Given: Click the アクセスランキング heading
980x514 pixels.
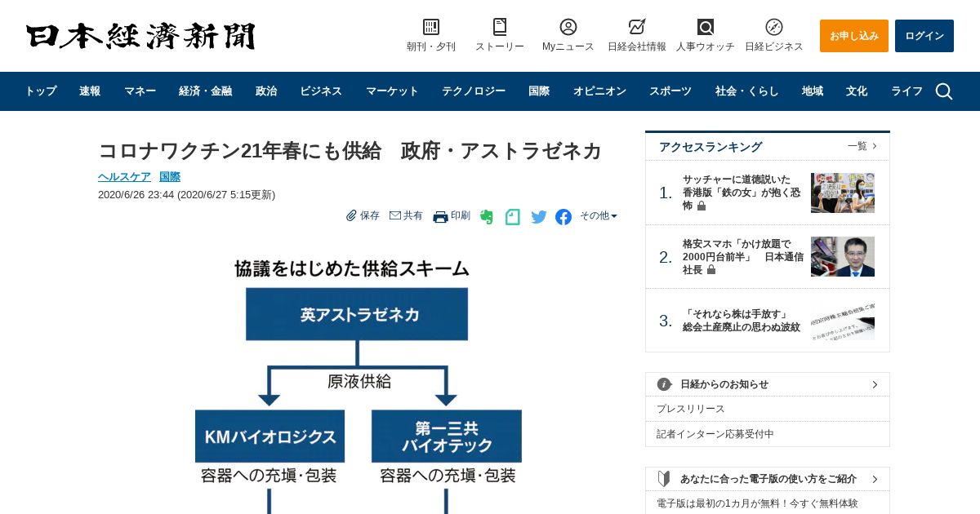Looking at the screenshot, I should pos(710,147).
